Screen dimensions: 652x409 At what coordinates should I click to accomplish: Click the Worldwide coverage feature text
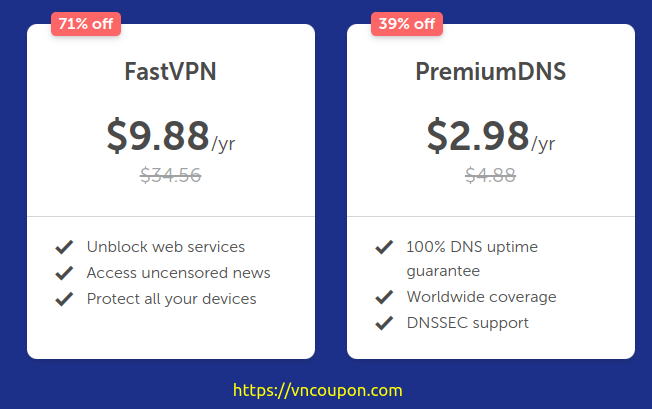click(482, 297)
